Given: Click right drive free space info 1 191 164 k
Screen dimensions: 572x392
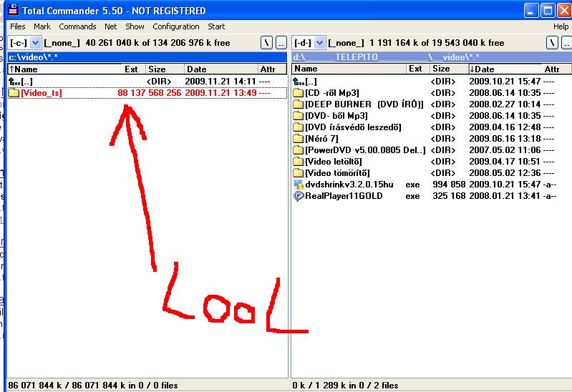Looking at the screenshot, I should pyautogui.click(x=437, y=43).
